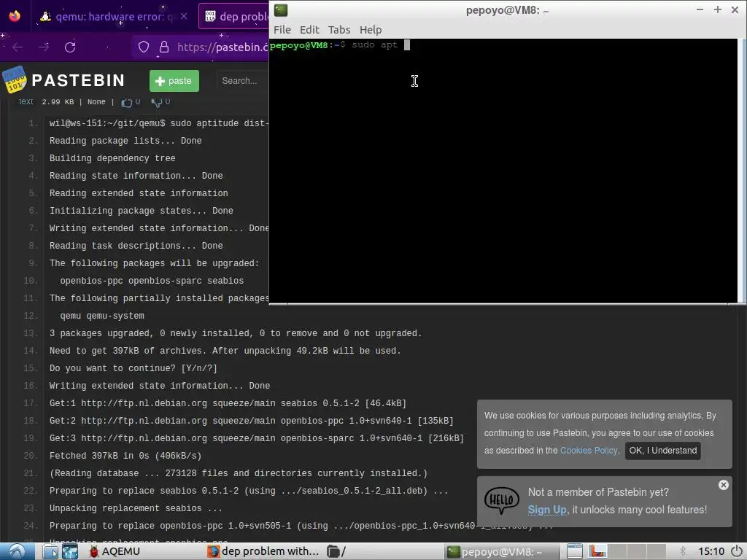Close the 'qemu: hardware error' tab
Viewport: 747px width, 560px height.
point(184,16)
